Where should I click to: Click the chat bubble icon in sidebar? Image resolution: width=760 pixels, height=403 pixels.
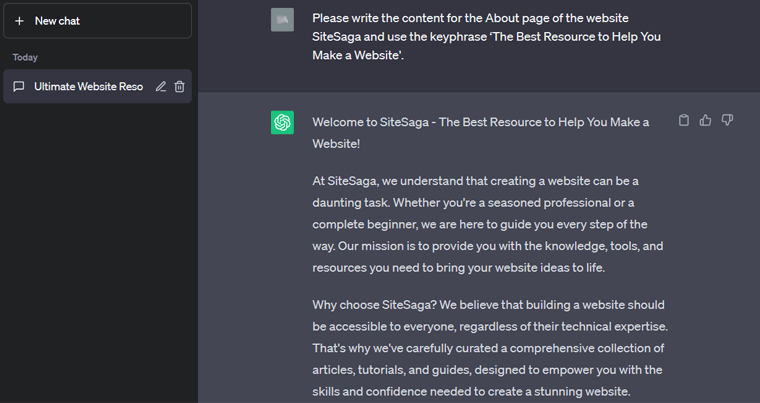coord(18,86)
